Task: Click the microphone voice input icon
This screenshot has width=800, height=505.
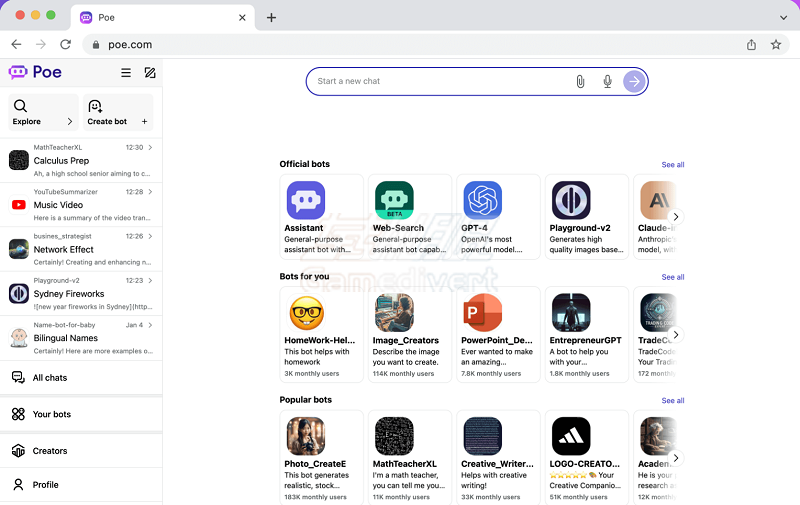Action: click(607, 82)
